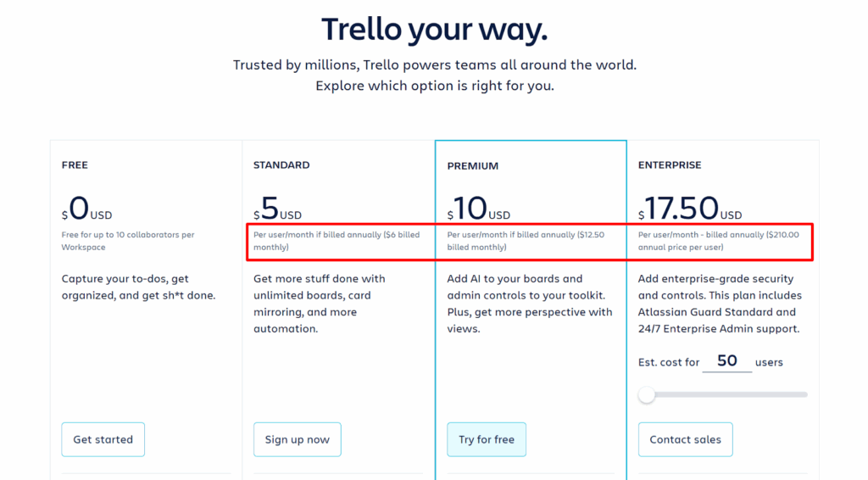The height and width of the screenshot is (480, 868).
Task: Focus the users count field showing 50
Action: tap(727, 361)
